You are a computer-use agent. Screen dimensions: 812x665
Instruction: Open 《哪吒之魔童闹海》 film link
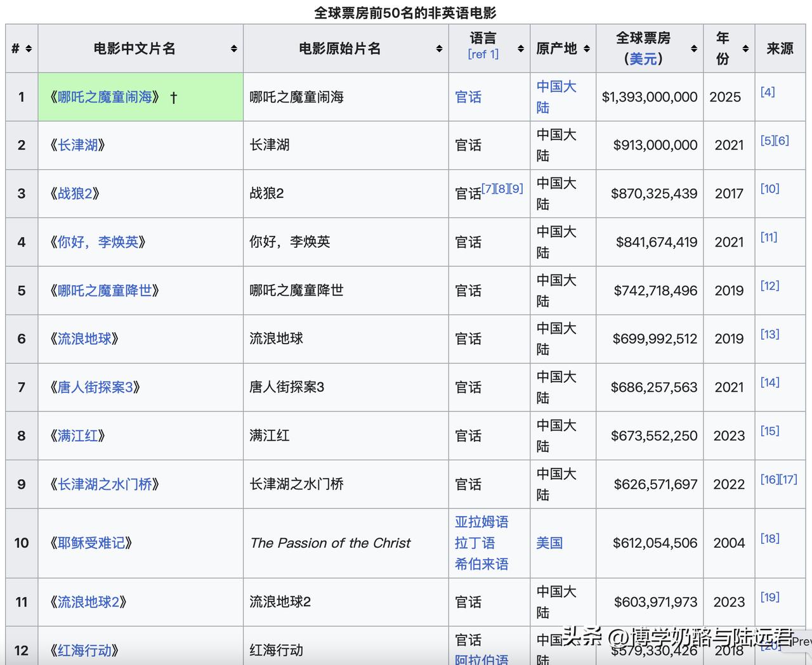[x=105, y=97]
